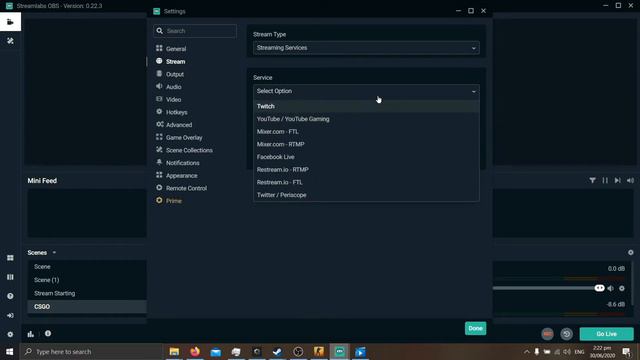Filter Mini Feed events funnel icon
The image size is (640, 360).
pos(592,180)
